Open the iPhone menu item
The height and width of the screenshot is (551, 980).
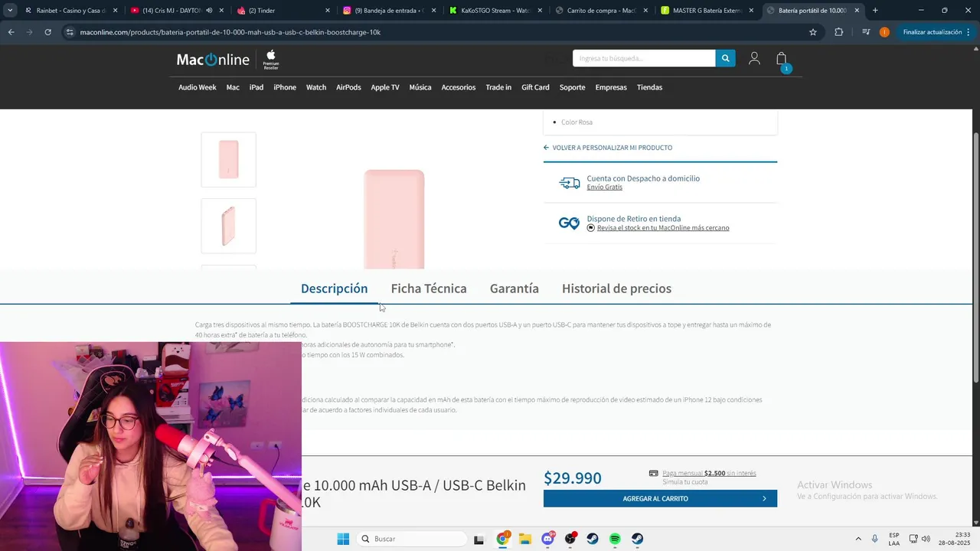point(285,87)
